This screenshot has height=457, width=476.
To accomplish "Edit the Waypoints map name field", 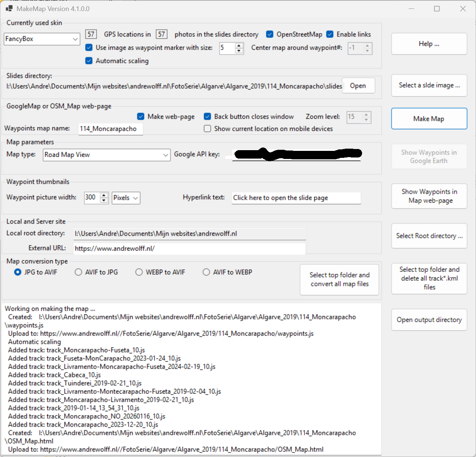I will click(111, 129).
